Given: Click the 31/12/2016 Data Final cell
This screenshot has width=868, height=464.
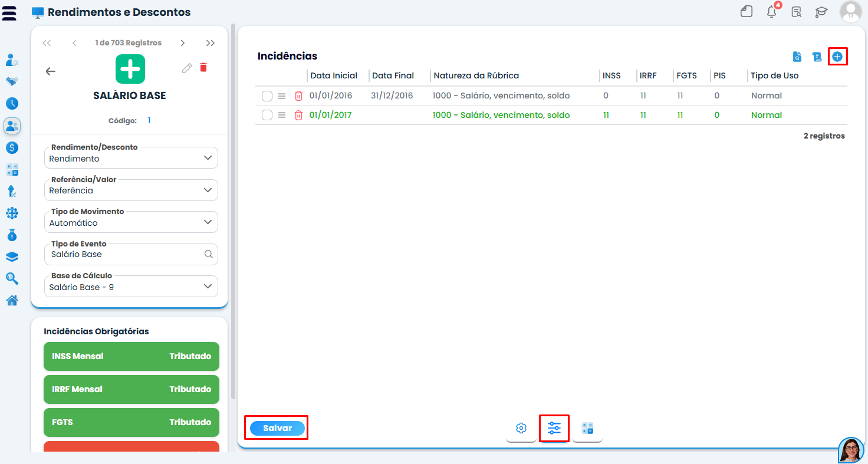Looking at the screenshot, I should click(x=392, y=96).
